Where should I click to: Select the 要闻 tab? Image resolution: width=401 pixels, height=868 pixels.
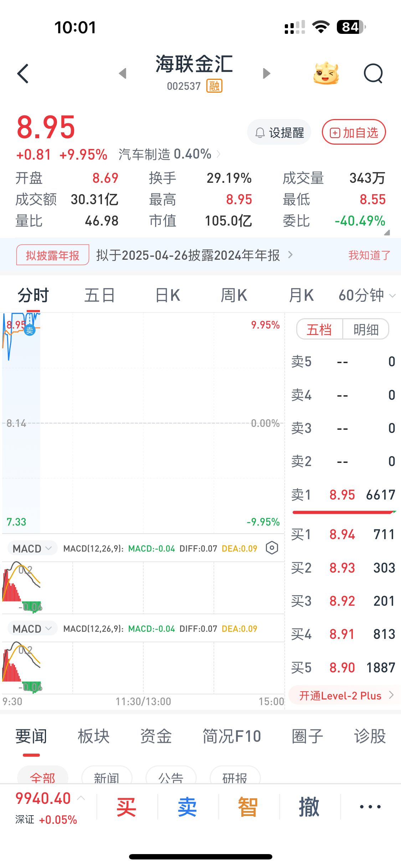31,736
